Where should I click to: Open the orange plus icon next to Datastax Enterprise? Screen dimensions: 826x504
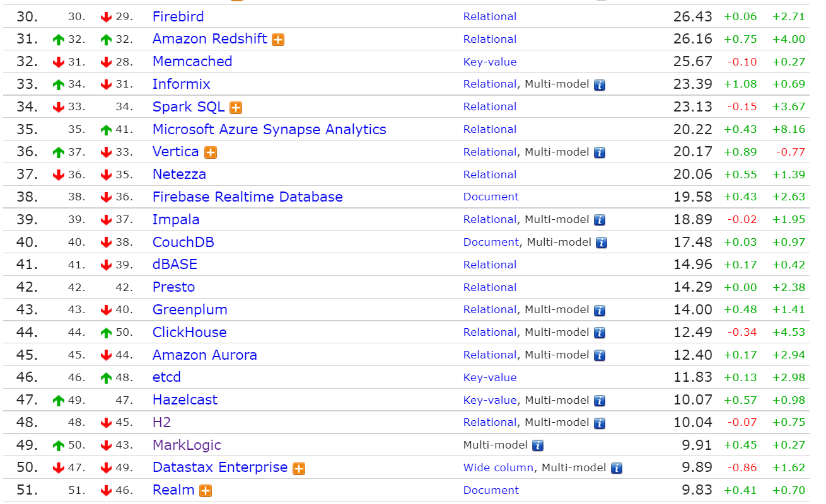pos(299,469)
